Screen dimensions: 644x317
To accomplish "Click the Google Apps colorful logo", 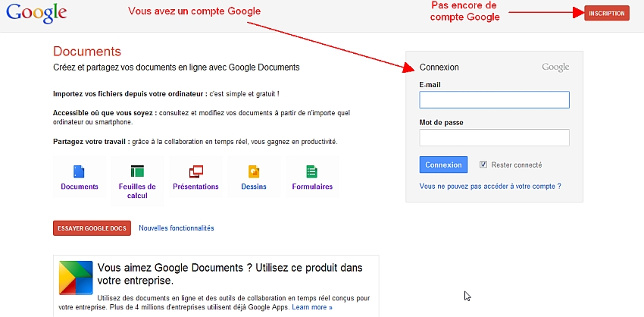I will coord(76,278).
